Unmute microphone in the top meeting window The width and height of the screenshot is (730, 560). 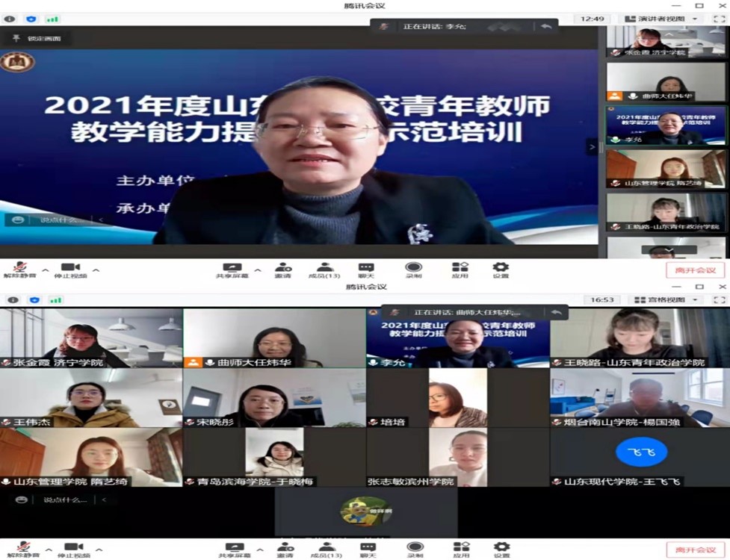tap(19, 268)
